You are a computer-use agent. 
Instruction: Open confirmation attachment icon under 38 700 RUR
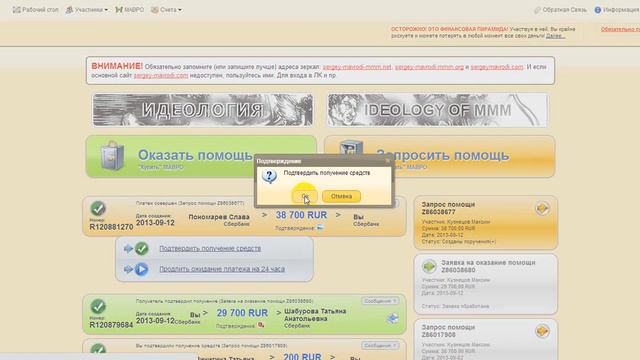coord(320,228)
